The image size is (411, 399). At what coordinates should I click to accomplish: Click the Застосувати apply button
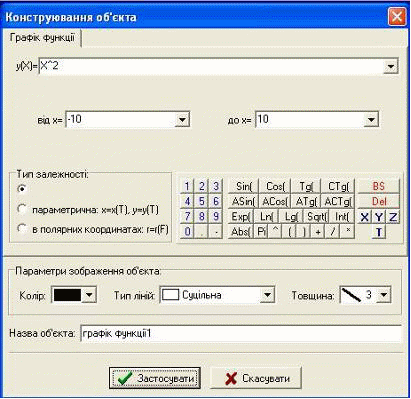[x=155, y=378]
